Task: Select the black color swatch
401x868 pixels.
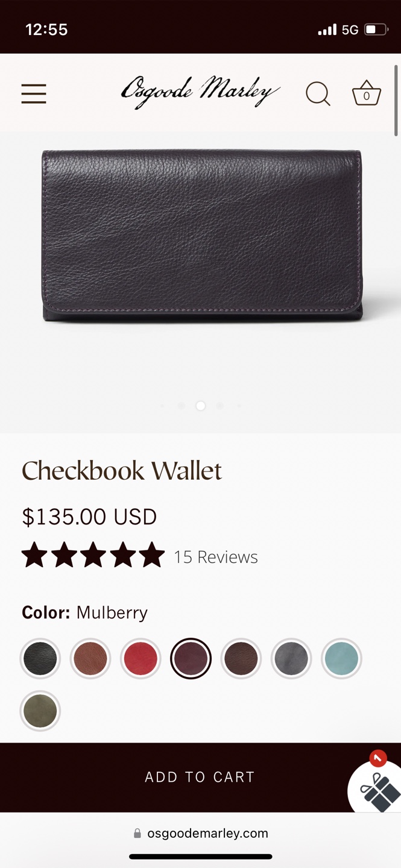Action: tap(40, 659)
